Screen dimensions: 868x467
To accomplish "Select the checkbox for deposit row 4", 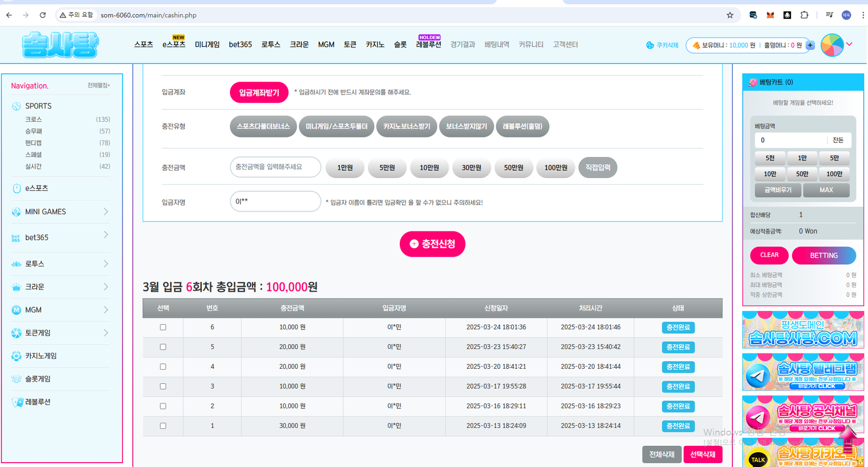I will [163, 367].
